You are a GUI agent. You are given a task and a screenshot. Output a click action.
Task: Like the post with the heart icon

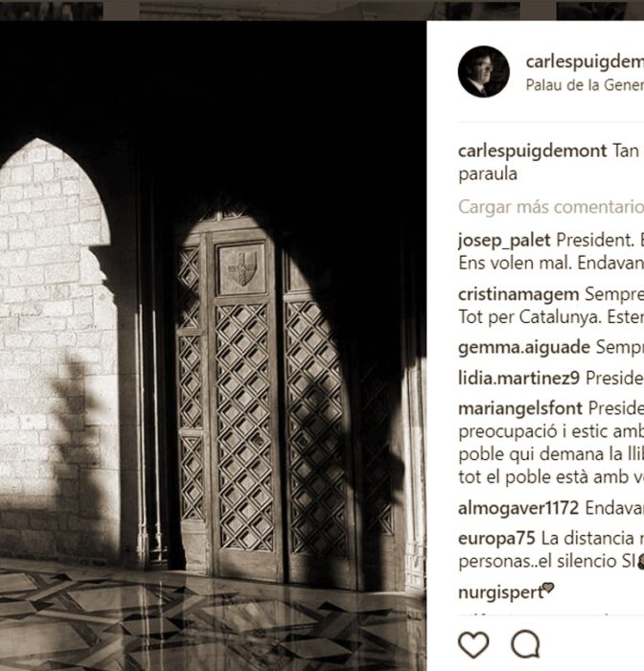473,644
